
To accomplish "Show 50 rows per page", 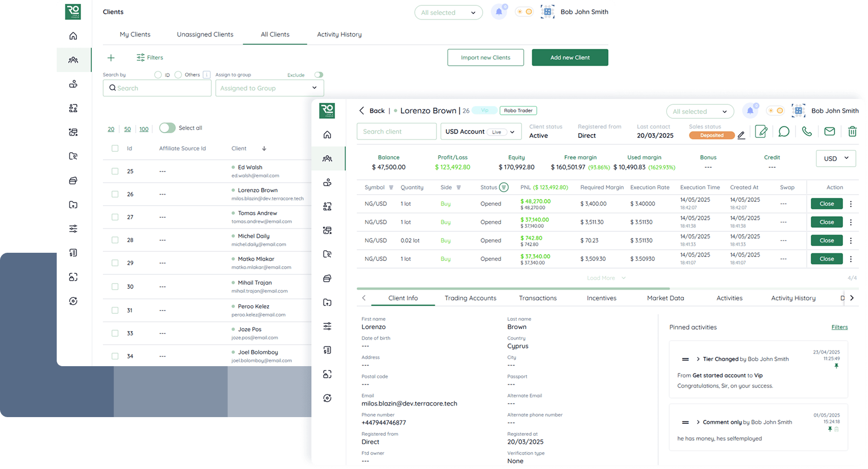I will pos(127,129).
